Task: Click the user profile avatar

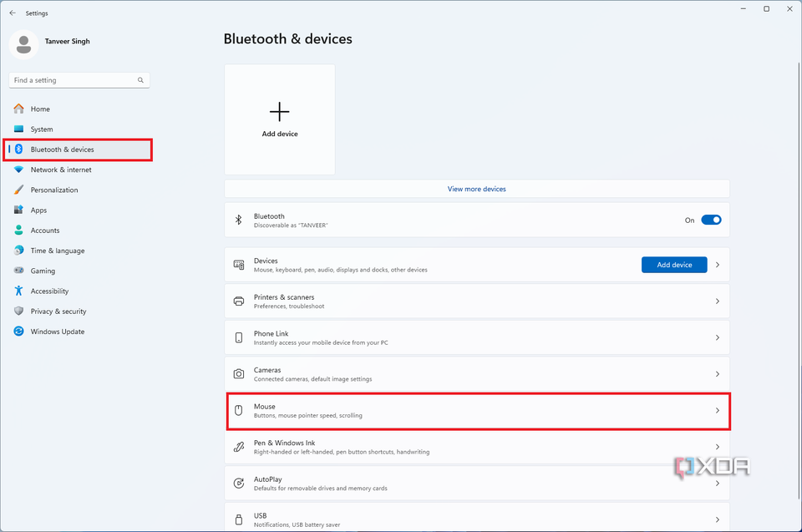Action: [x=23, y=44]
